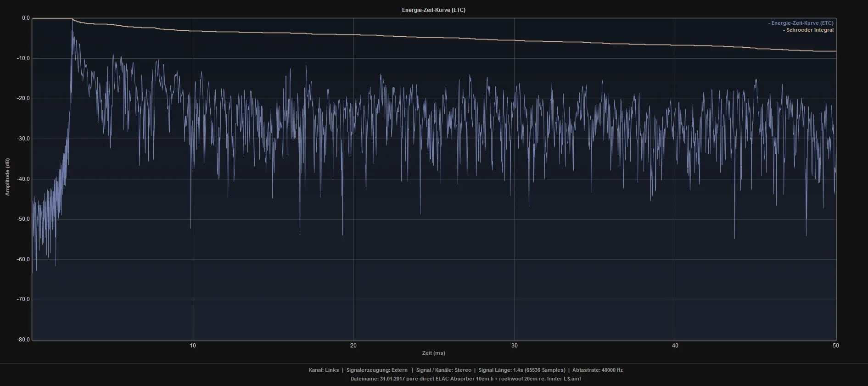Click the 40 ms time tick label
Viewport: 868px width, 386px height.
675,346
